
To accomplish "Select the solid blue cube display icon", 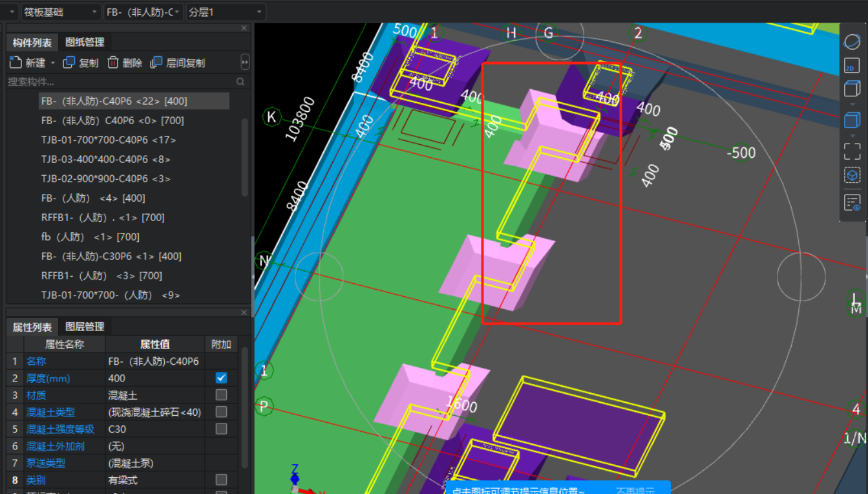I will click(852, 120).
